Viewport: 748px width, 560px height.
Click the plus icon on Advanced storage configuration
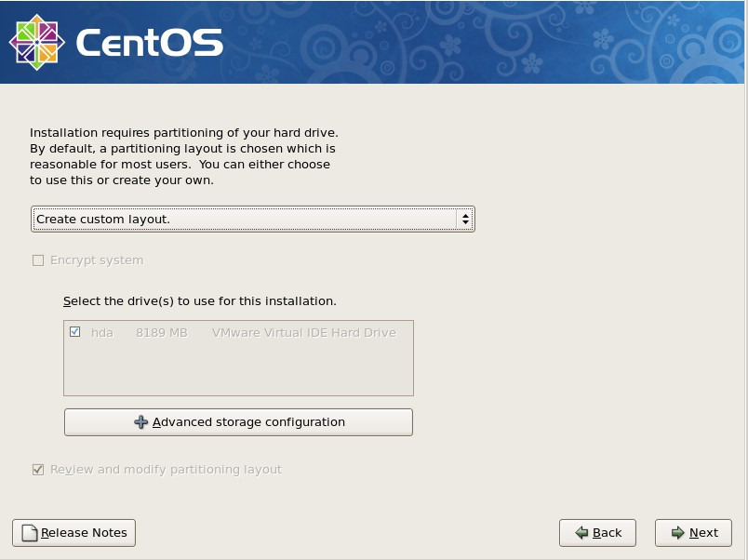[141, 422]
